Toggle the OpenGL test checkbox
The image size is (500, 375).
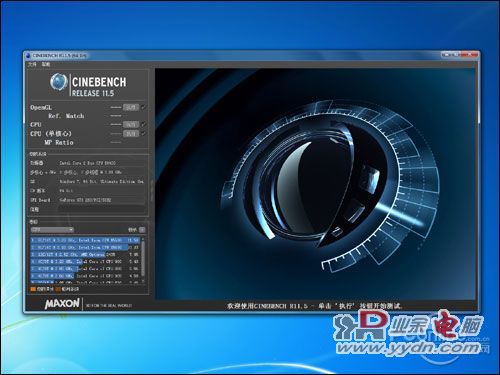coord(143,107)
